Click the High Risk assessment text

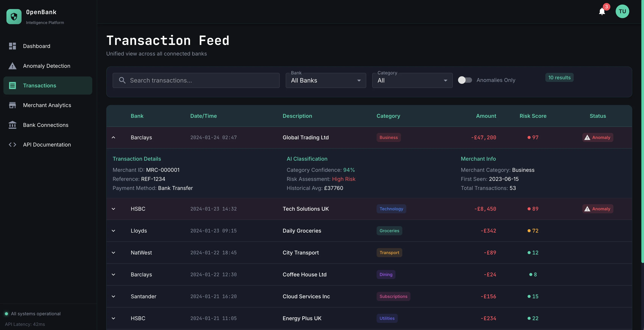344,179
